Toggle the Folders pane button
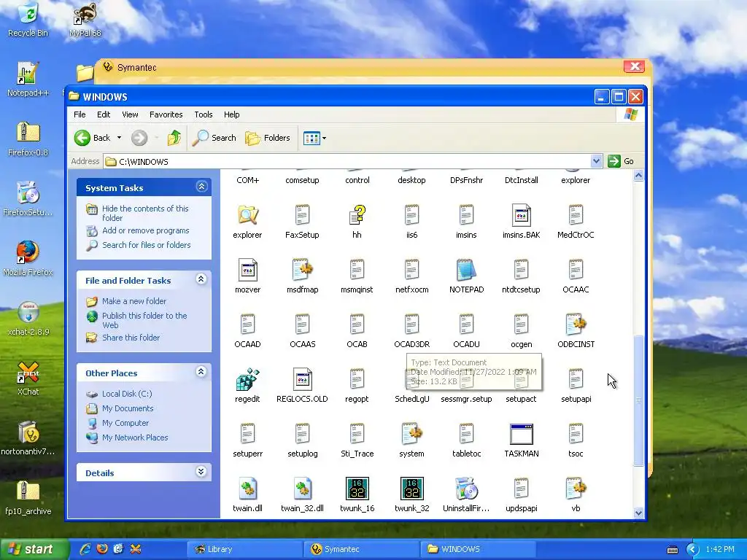Viewport: 747px width, 560px height. (268, 138)
